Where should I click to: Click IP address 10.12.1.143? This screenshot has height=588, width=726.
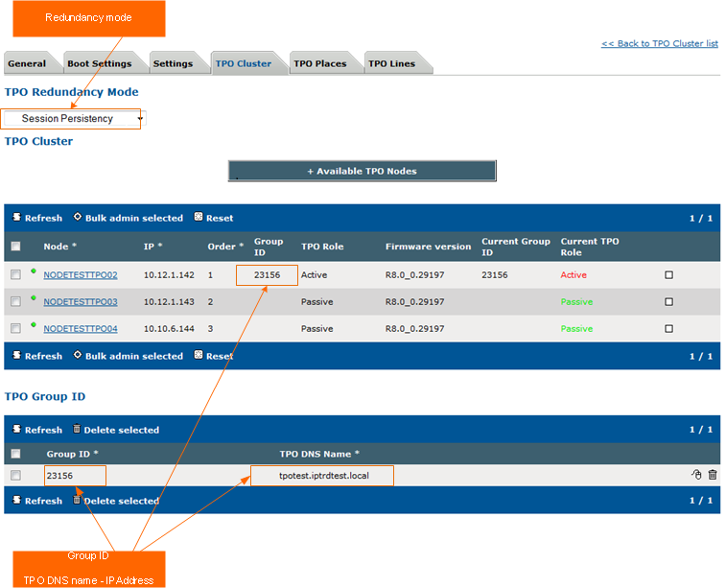pyautogui.click(x=169, y=302)
